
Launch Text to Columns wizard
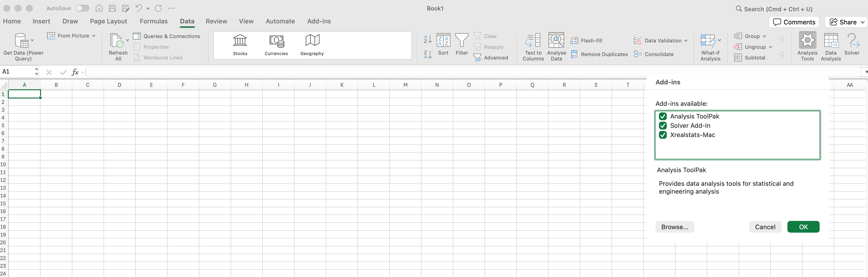(533, 47)
